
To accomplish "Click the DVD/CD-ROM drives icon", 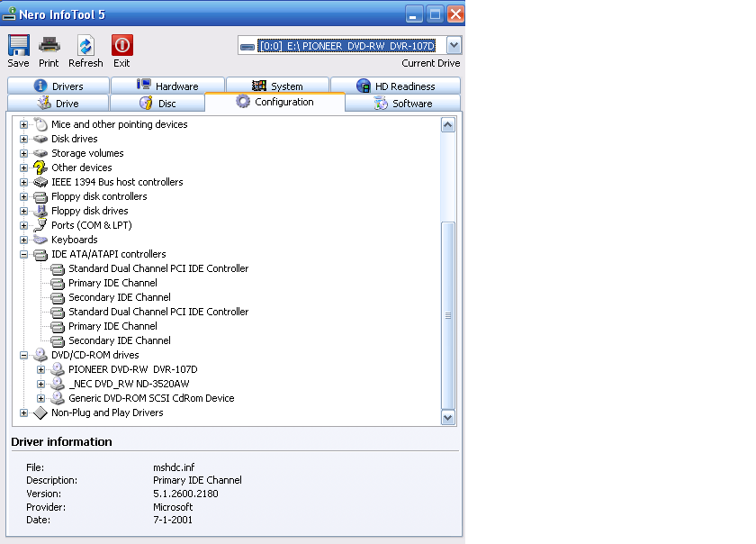I will (40, 355).
